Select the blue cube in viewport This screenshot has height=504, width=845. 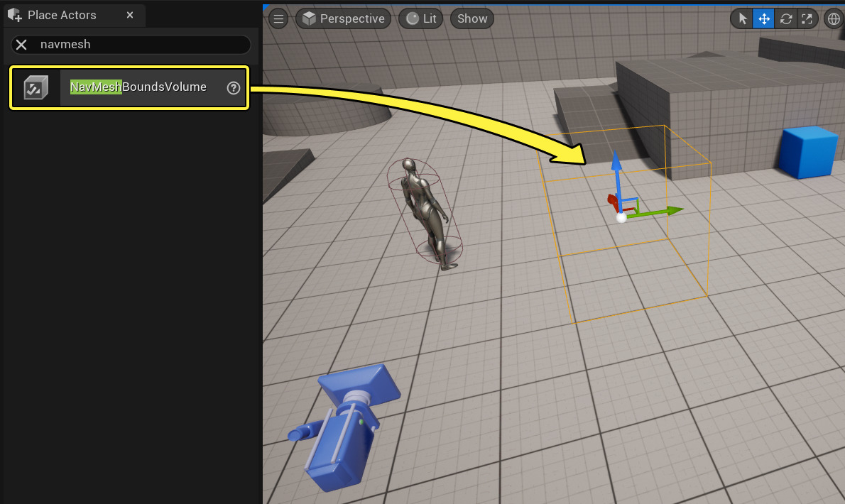(x=809, y=153)
